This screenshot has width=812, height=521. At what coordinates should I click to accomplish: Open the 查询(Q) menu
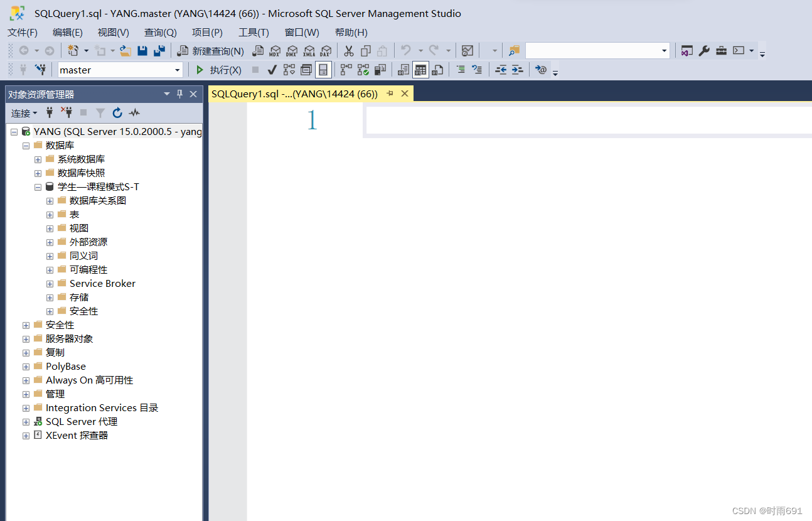click(161, 33)
